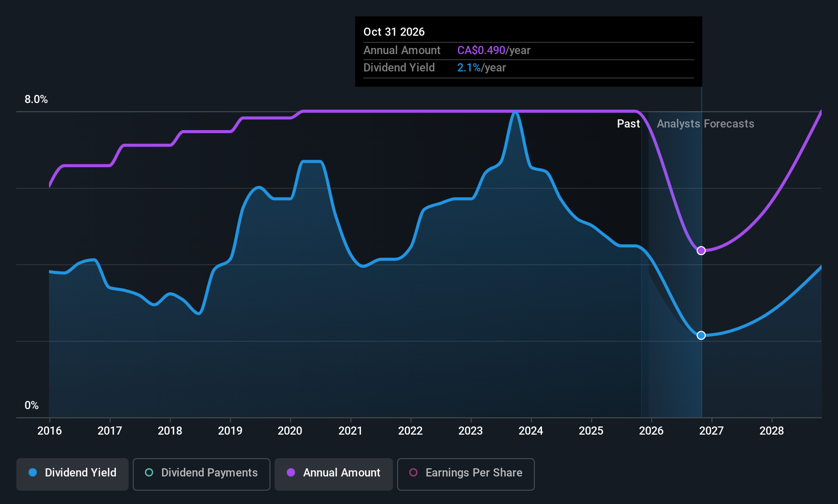Click the 2024 x-axis year label
The height and width of the screenshot is (504, 838).
(x=531, y=431)
